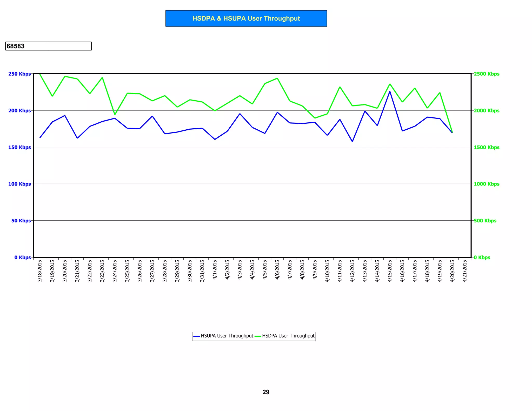Click the green legend line swatch for HSDPA
This screenshot has height=411, width=532.
click(x=258, y=336)
